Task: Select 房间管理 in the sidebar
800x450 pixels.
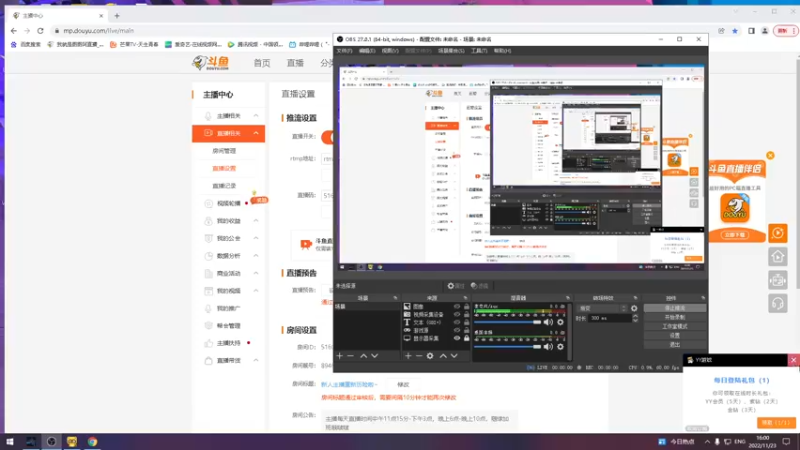Action: point(224,151)
